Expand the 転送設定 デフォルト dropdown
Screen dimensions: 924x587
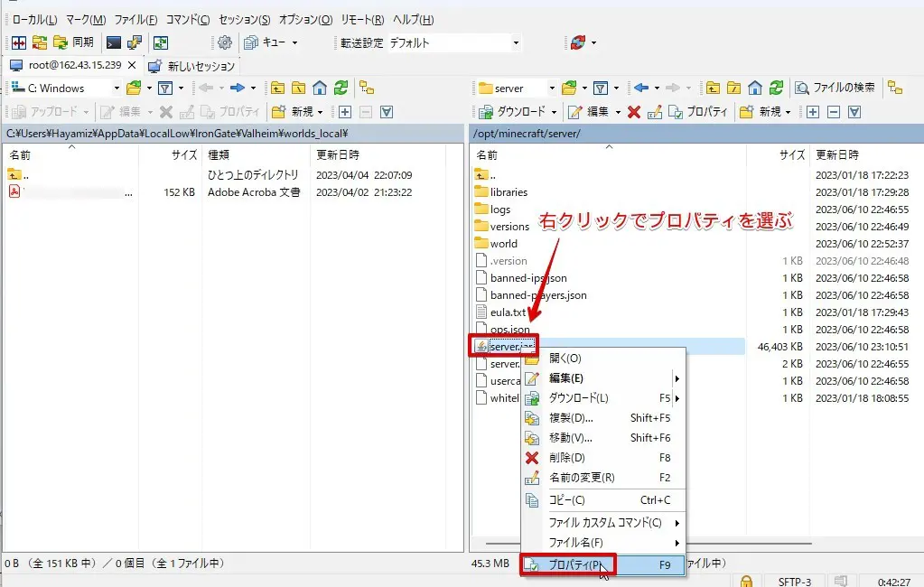[x=516, y=42]
